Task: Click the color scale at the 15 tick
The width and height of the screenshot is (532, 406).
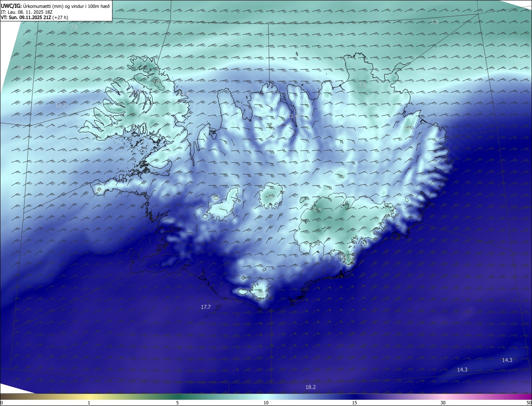Action: (355, 403)
